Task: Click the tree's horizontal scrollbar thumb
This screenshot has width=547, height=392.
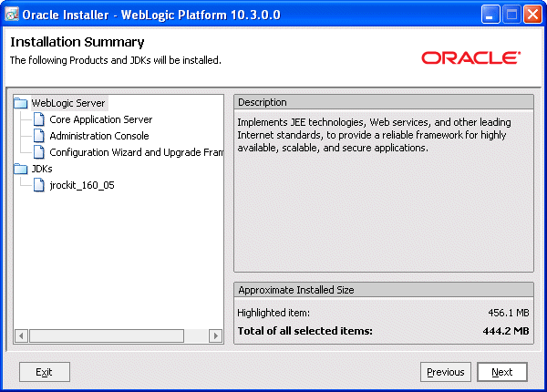Action: (107, 335)
